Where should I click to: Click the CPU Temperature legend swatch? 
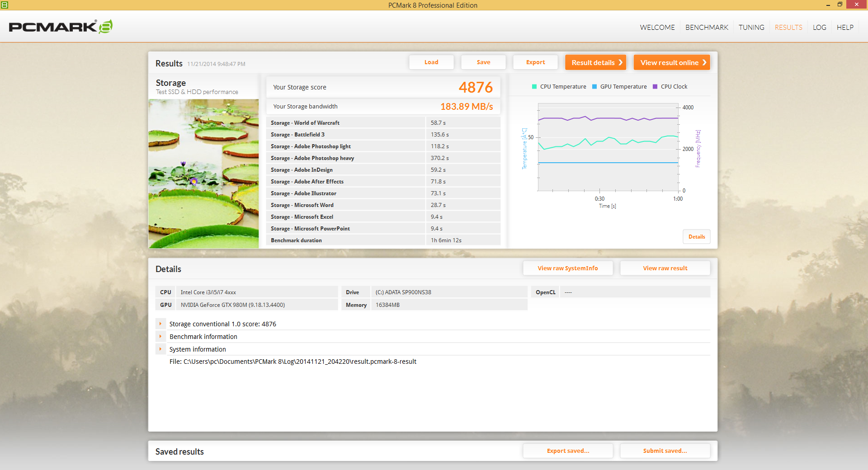pyautogui.click(x=534, y=87)
